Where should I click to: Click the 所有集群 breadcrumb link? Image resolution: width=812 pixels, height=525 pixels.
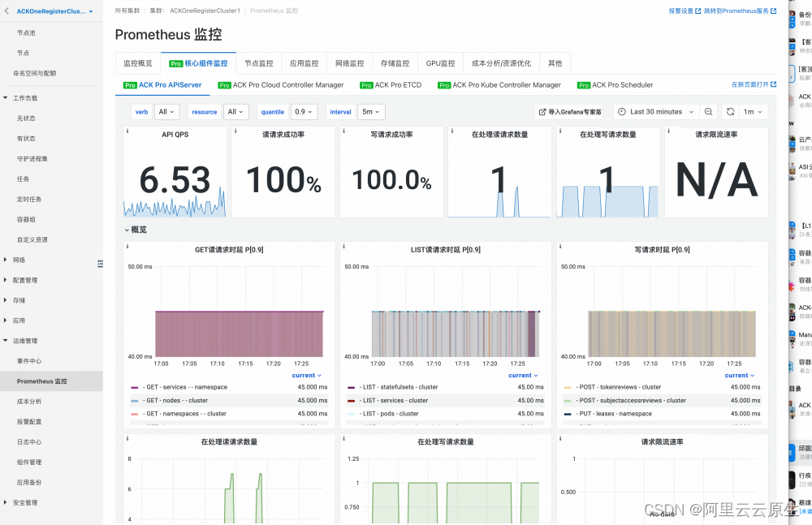127,11
